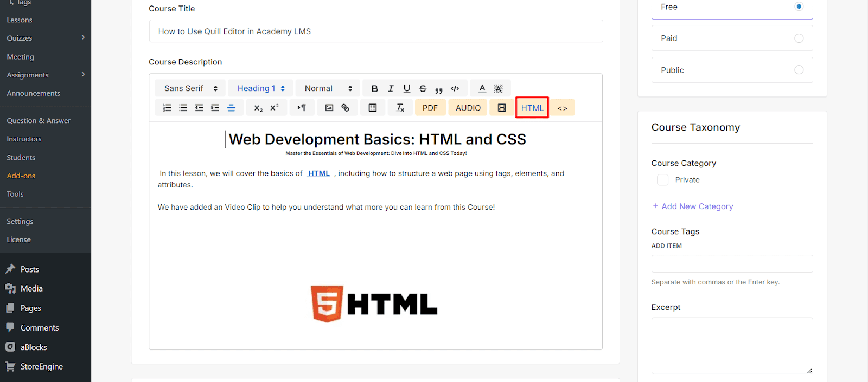Open the text alignment picker
The height and width of the screenshot is (382, 868).
click(x=231, y=108)
